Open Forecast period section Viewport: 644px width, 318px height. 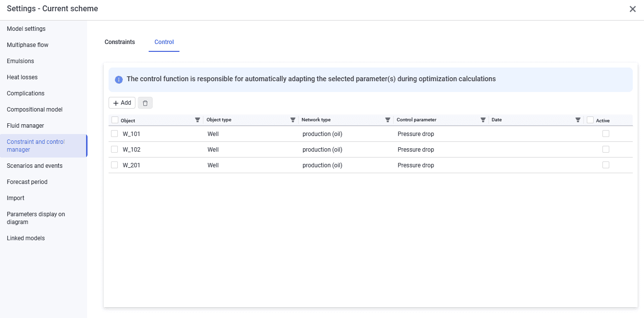tap(44, 182)
